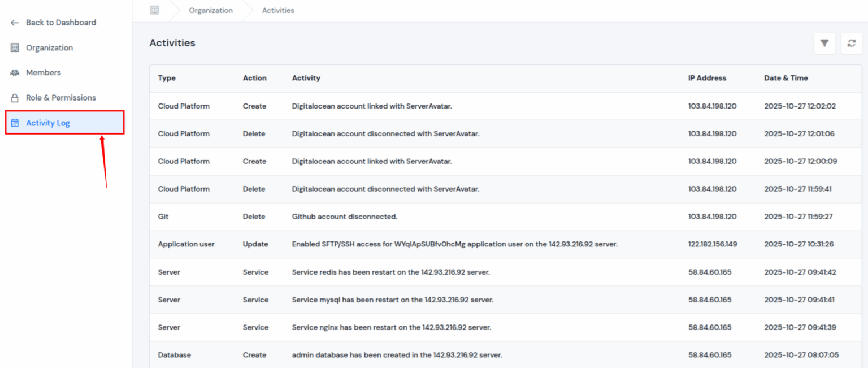The height and width of the screenshot is (368, 868).
Task: Click the 2025-10-27 12:00:09 timestamp
Action: (801, 162)
